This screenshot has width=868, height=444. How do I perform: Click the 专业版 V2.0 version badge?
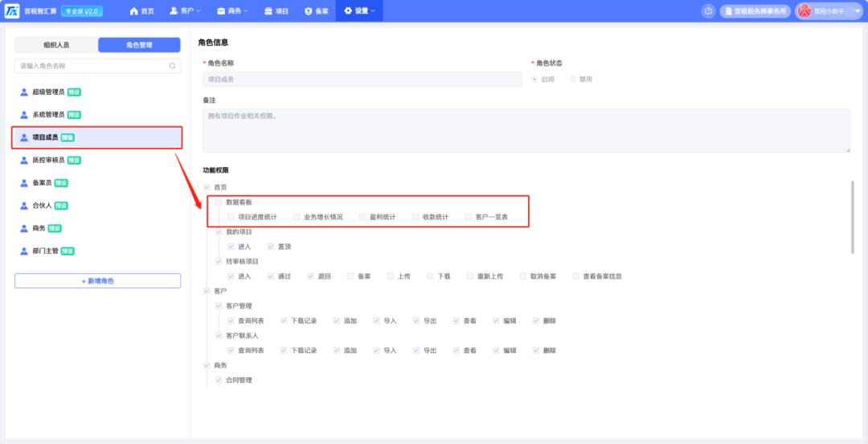coord(82,11)
